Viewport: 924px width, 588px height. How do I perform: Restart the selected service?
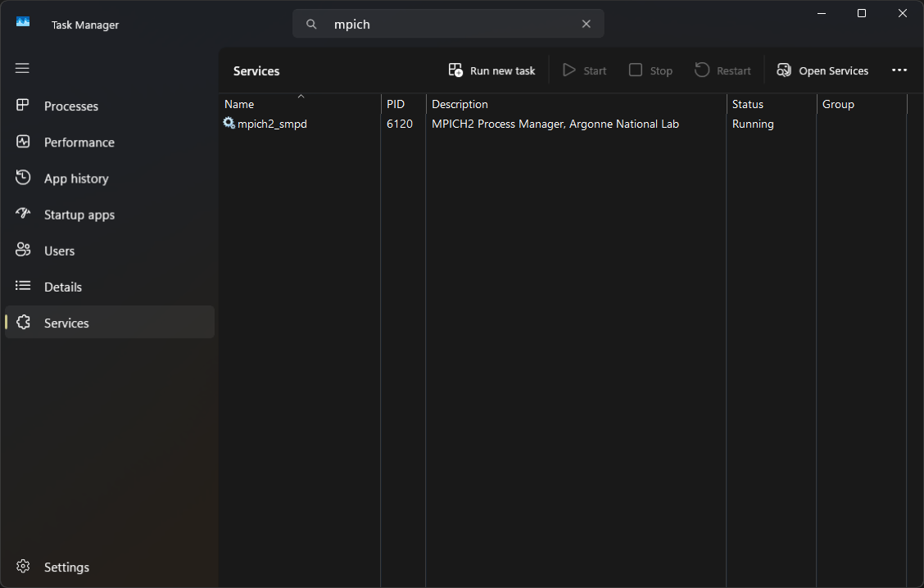pyautogui.click(x=722, y=70)
